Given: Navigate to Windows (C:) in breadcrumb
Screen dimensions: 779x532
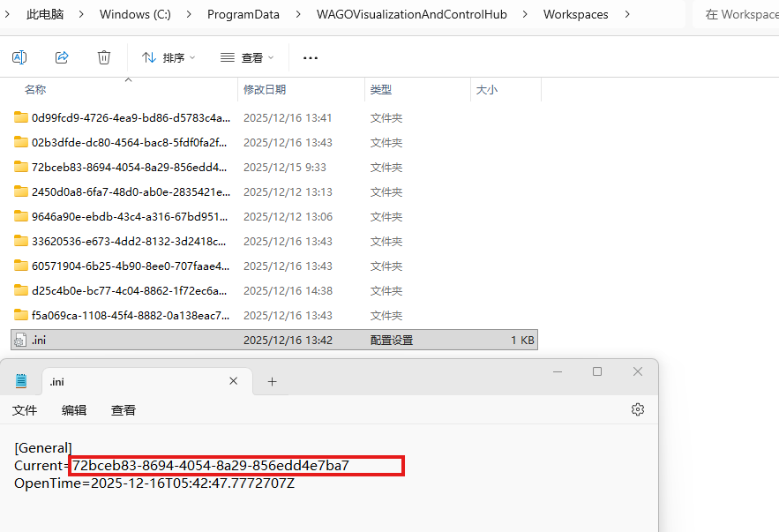Looking at the screenshot, I should pos(137,14).
